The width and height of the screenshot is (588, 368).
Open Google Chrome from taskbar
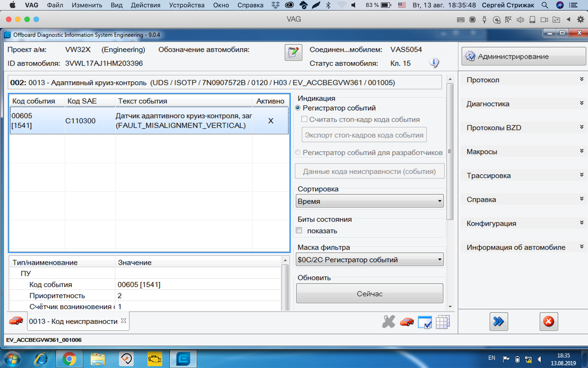pyautogui.click(x=69, y=359)
